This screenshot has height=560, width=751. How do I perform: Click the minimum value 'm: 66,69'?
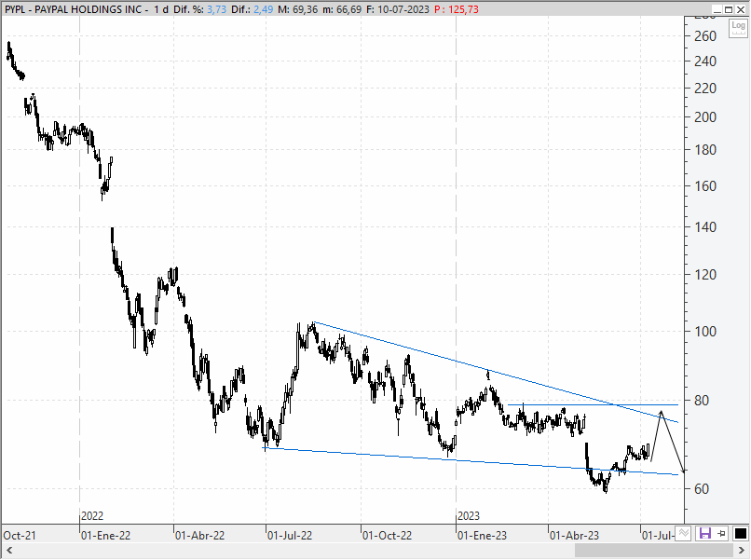tap(342, 9)
